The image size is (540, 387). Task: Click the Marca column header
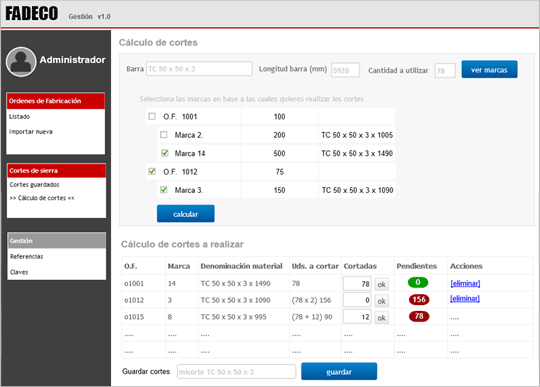179,266
